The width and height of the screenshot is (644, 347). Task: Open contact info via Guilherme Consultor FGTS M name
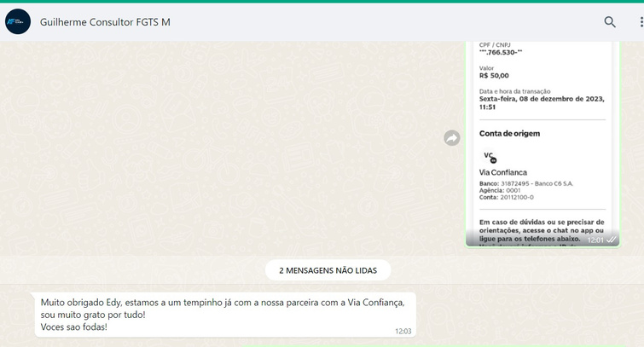pyautogui.click(x=105, y=22)
